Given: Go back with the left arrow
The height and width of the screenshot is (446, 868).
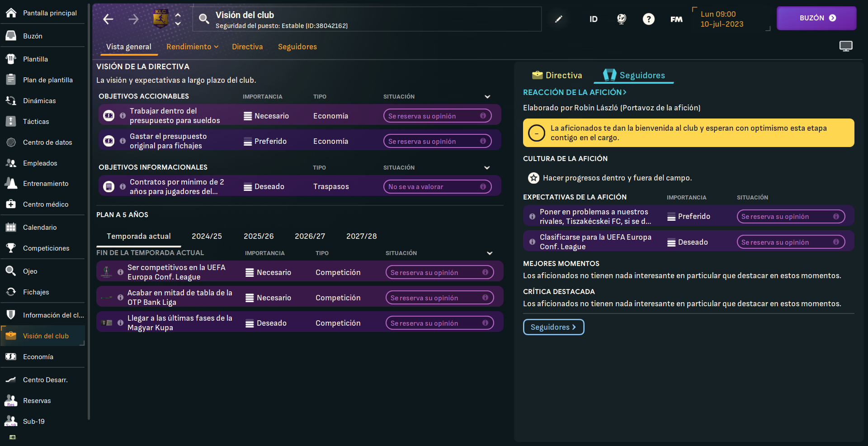Looking at the screenshot, I should (108, 19).
